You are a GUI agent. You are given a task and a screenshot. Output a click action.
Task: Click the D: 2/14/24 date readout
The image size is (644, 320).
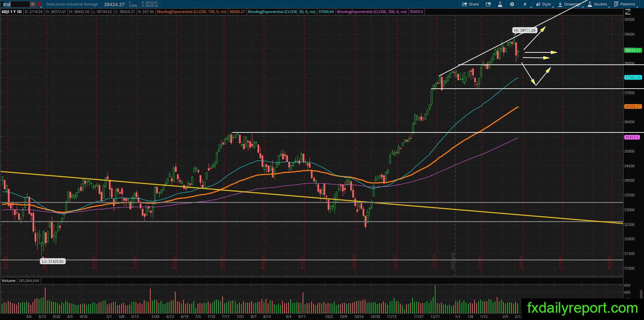[34, 12]
